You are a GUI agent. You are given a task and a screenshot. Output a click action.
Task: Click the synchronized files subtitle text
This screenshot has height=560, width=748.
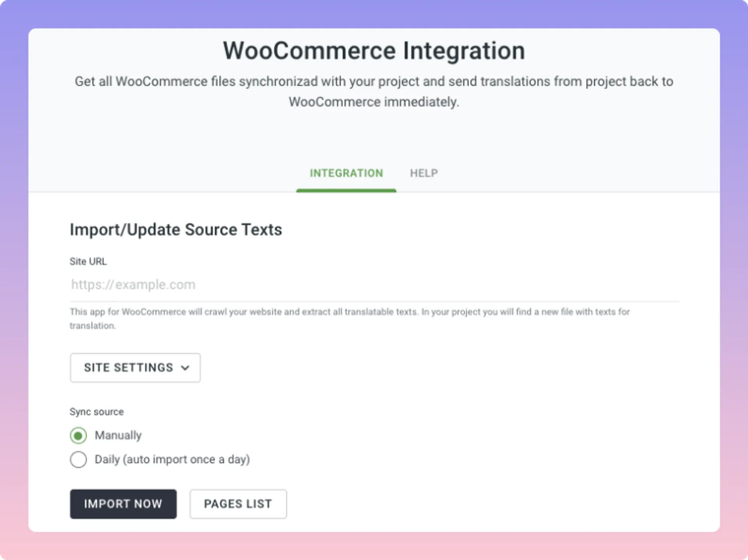click(374, 92)
